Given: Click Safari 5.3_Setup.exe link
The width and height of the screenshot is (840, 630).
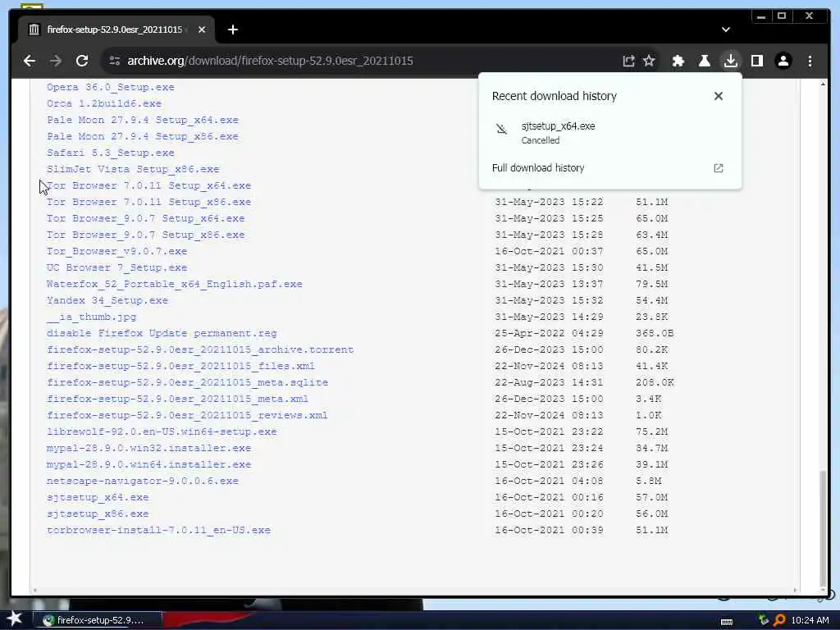Looking at the screenshot, I should 111,153.
